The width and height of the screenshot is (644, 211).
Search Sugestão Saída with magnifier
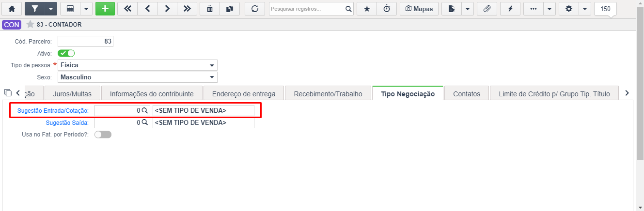144,123
